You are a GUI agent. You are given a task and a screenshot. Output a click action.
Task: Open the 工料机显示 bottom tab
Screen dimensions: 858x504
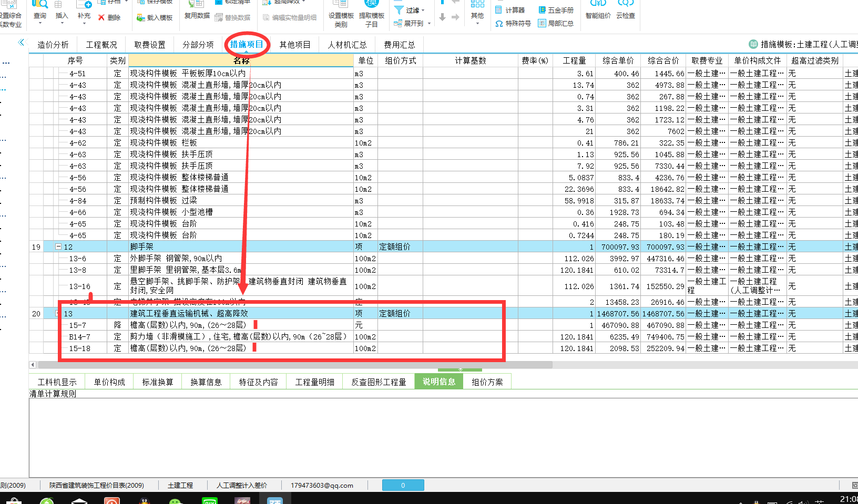[x=57, y=382]
